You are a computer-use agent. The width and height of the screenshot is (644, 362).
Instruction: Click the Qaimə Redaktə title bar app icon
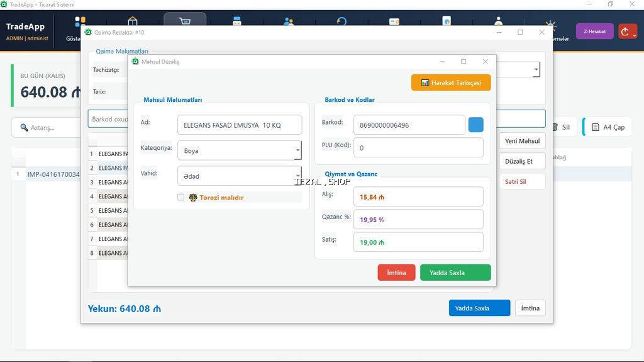click(x=88, y=32)
